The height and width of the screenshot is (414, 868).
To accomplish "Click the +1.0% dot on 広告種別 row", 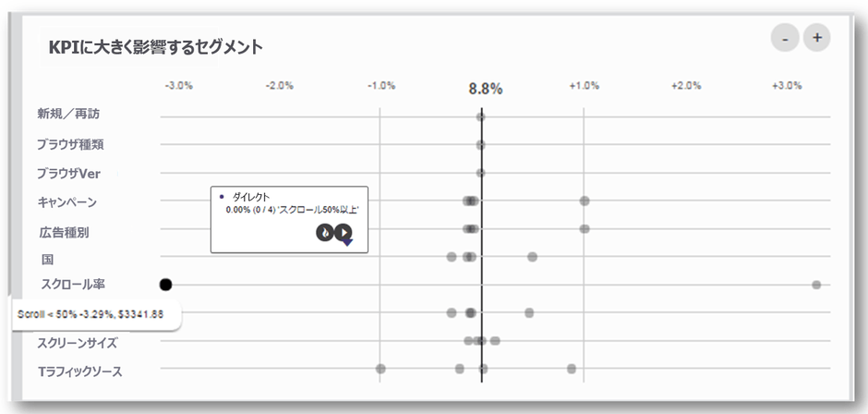I will [585, 228].
